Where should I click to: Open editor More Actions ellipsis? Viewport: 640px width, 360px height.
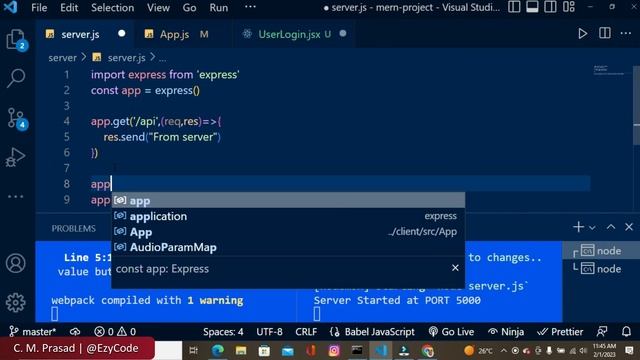tap(626, 33)
